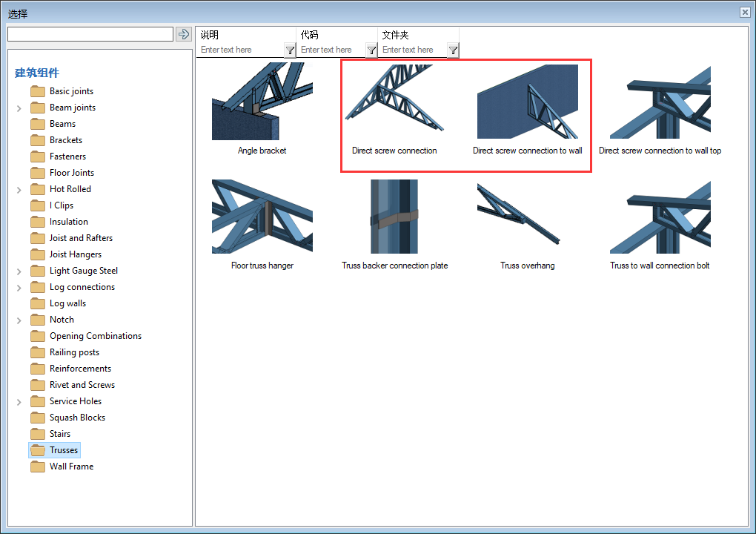Select the Stairs folder icon

(38, 434)
